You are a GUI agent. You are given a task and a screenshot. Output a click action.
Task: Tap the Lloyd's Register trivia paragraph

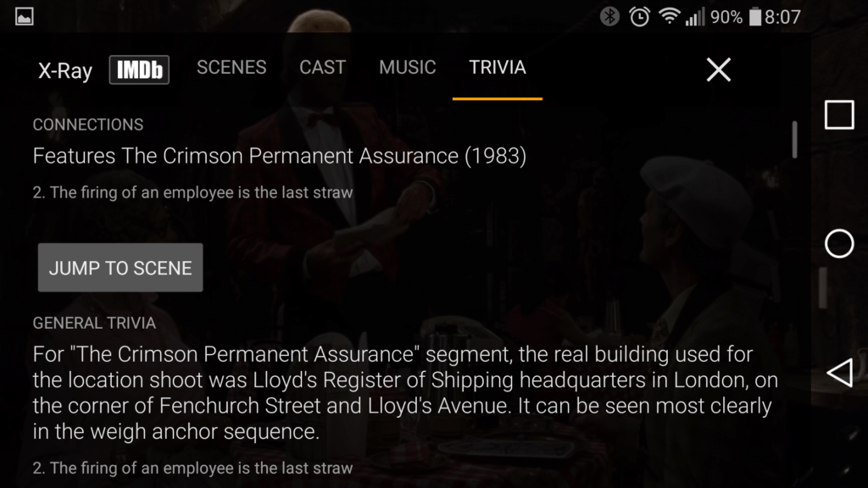click(x=405, y=393)
